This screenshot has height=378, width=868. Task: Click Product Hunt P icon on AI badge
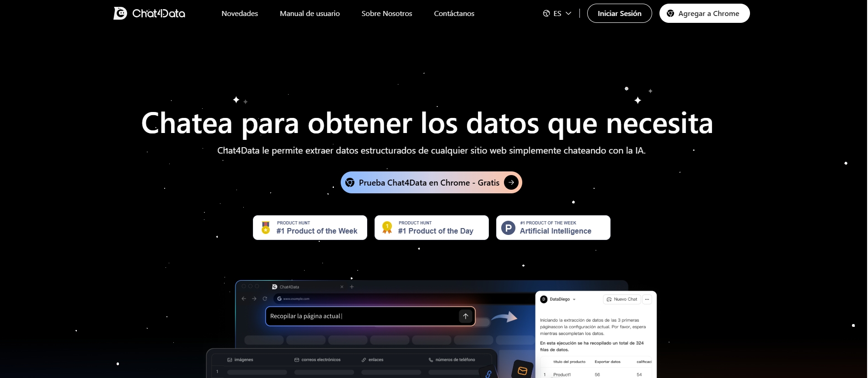coord(508,228)
